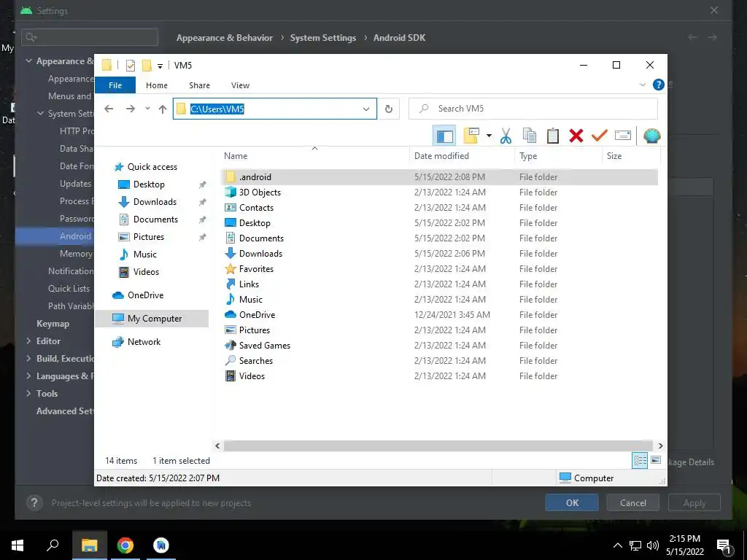Click the Up one level arrow
This screenshot has height=560, width=747.
click(163, 109)
